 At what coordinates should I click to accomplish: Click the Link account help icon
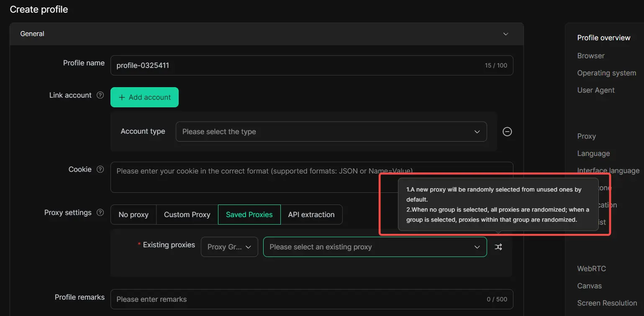[100, 95]
